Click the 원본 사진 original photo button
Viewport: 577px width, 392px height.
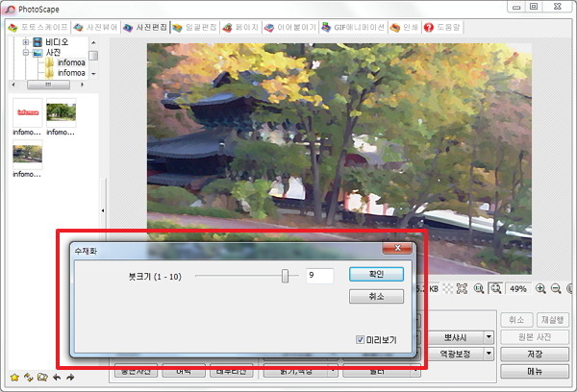(x=535, y=337)
